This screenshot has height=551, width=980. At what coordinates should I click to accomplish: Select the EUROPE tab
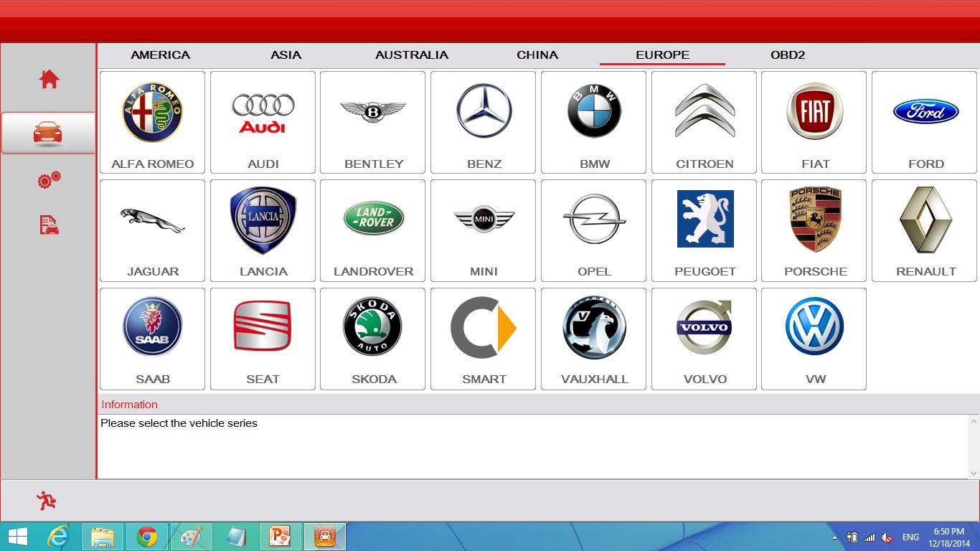click(x=662, y=55)
